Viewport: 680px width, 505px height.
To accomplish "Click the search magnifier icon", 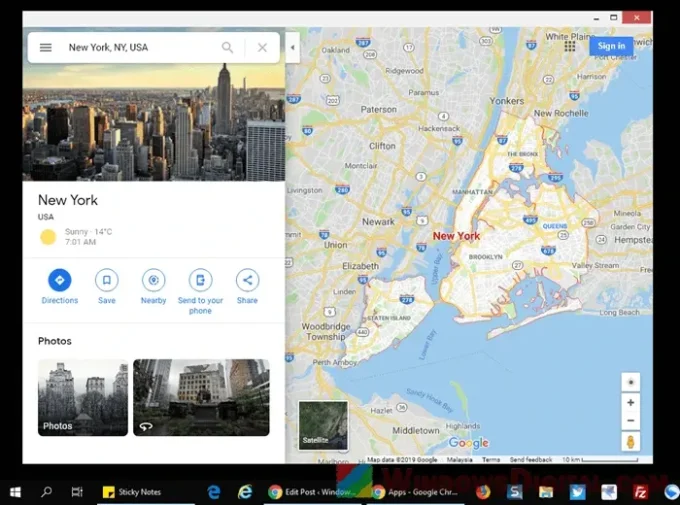I will tap(228, 47).
